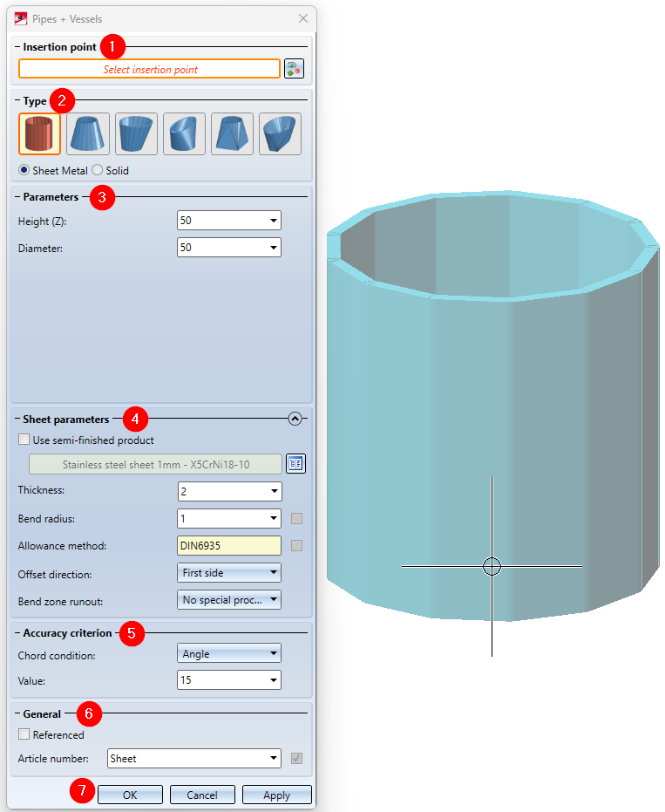665x812 pixels.
Task: Open semi-finished product catalogue icon
Action: [x=296, y=463]
